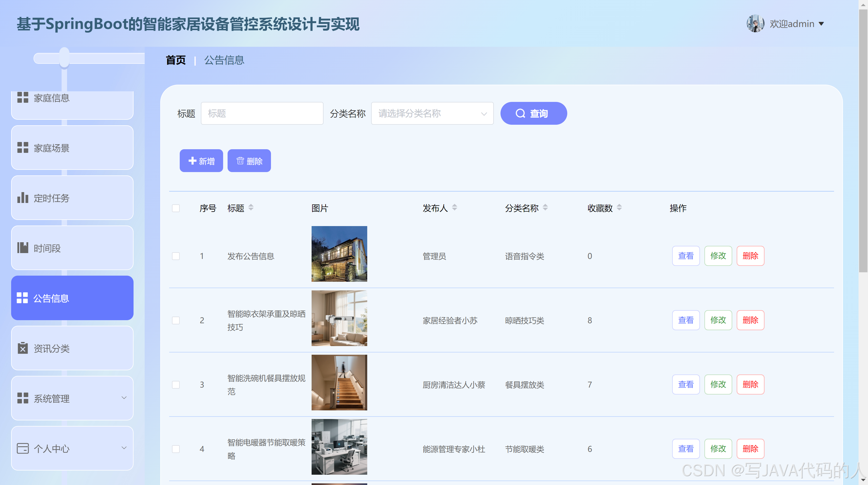The height and width of the screenshot is (485, 868).
Task: Sort table by 收藏数 column arrows
Action: coord(619,207)
